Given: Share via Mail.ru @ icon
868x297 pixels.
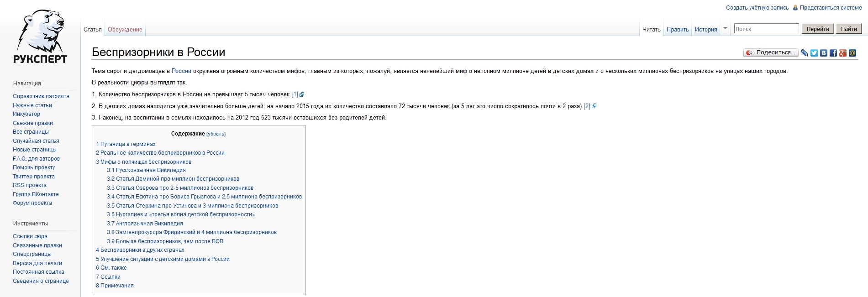Looking at the screenshot, I should 852,53.
